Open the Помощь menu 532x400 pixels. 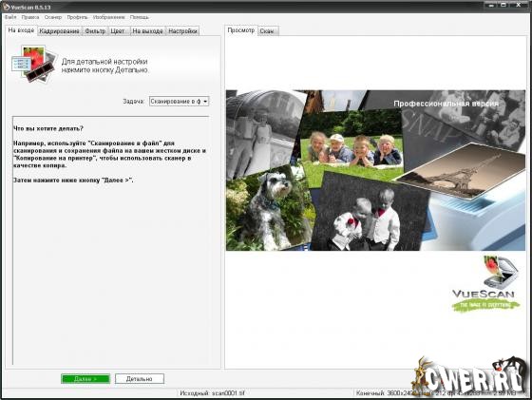pos(139,17)
